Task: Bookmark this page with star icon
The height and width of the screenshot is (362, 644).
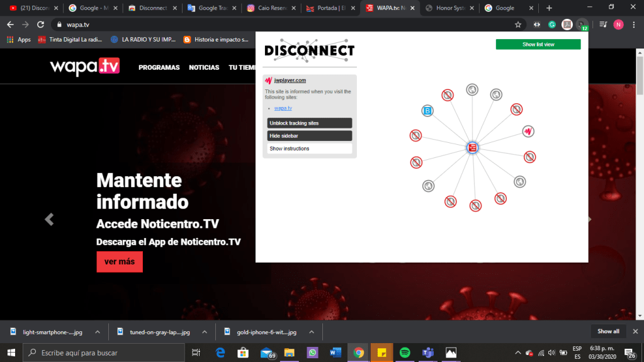Action: point(518,25)
